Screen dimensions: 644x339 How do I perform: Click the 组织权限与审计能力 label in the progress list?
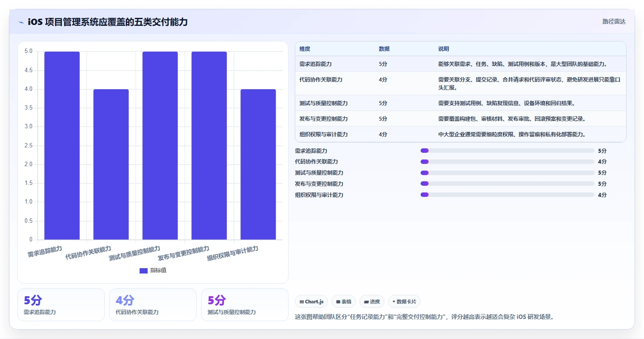pos(319,195)
